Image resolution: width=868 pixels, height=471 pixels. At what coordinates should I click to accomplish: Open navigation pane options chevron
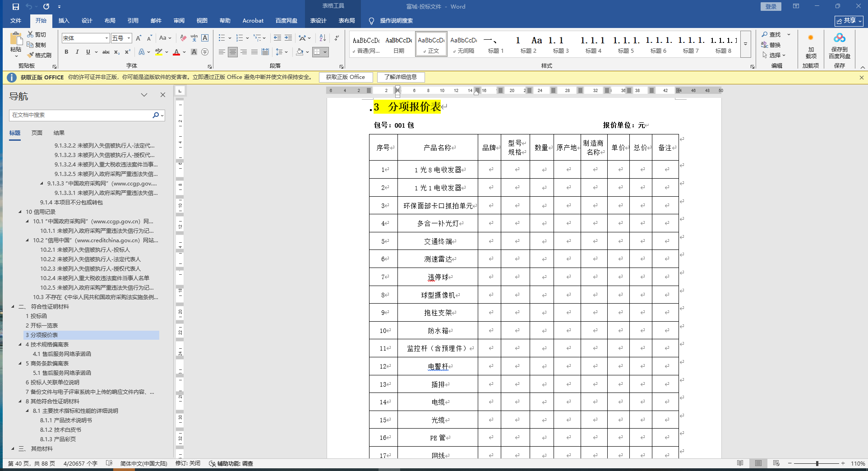pos(144,95)
